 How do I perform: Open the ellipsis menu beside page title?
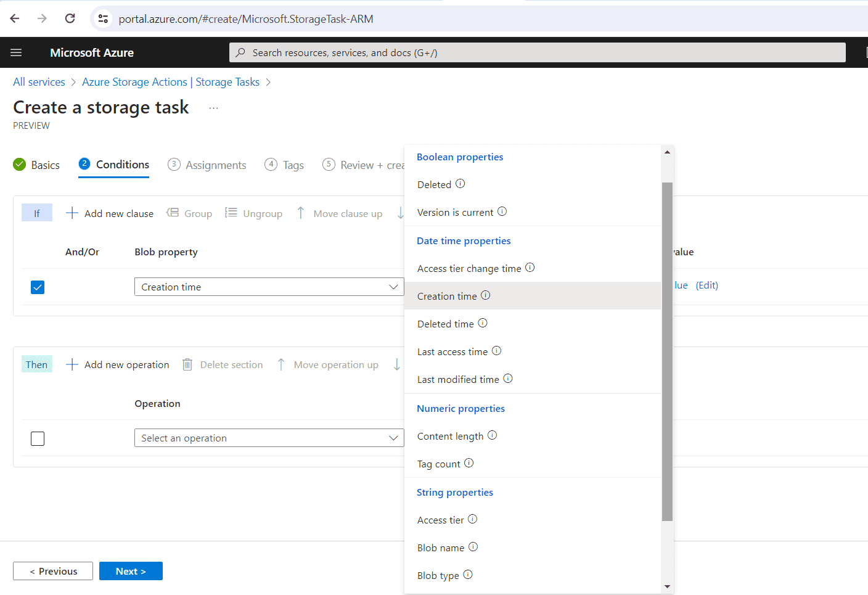[213, 108]
